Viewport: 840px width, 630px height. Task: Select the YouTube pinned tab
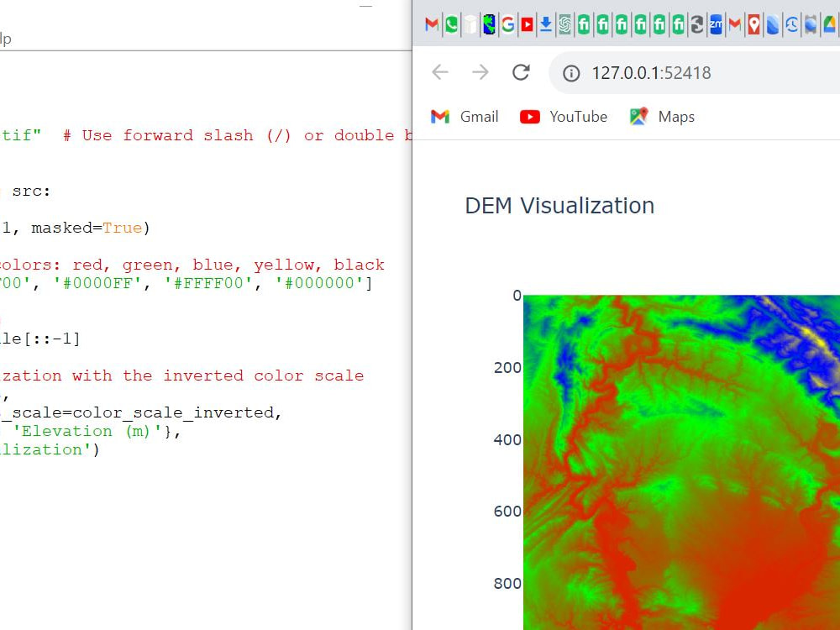pos(527,25)
